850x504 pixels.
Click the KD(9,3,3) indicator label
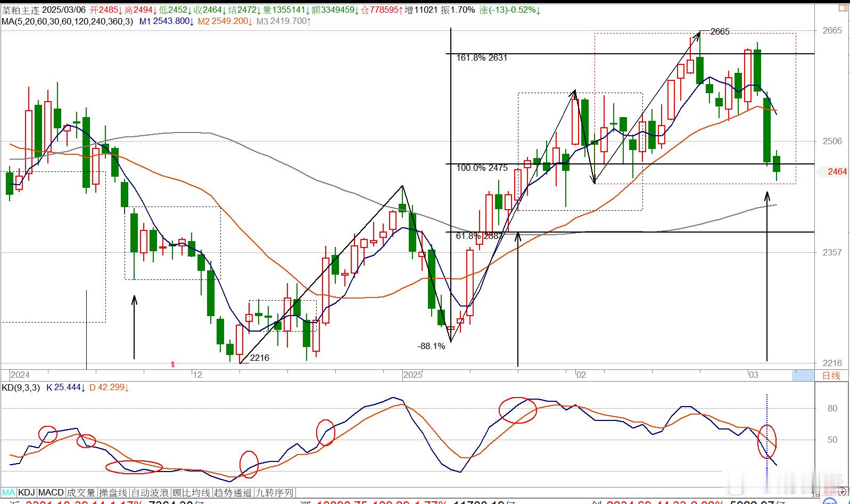pos(21,387)
